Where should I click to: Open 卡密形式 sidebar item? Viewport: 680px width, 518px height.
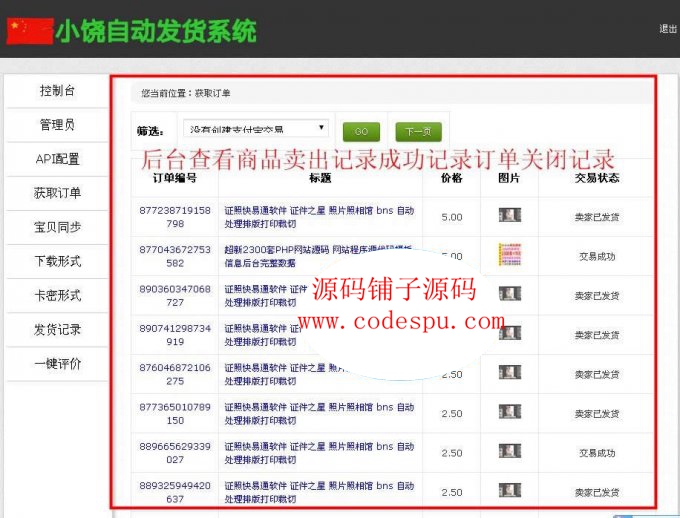coord(57,295)
